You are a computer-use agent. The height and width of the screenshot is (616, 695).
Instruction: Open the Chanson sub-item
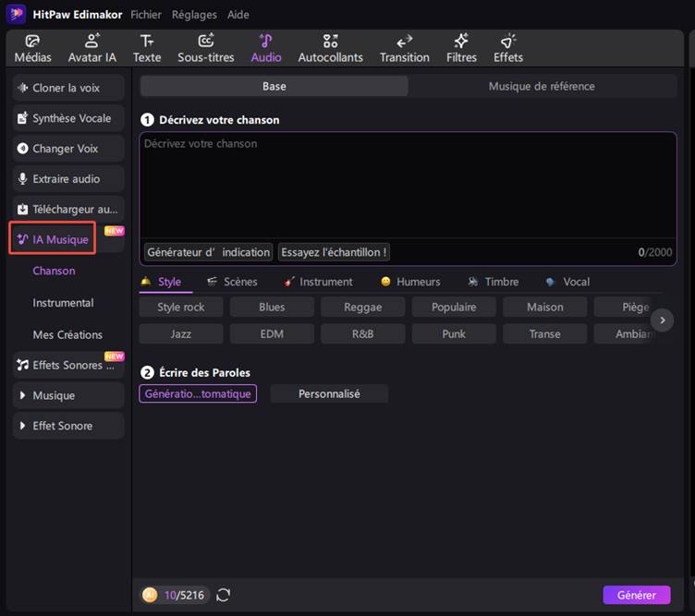[54, 271]
